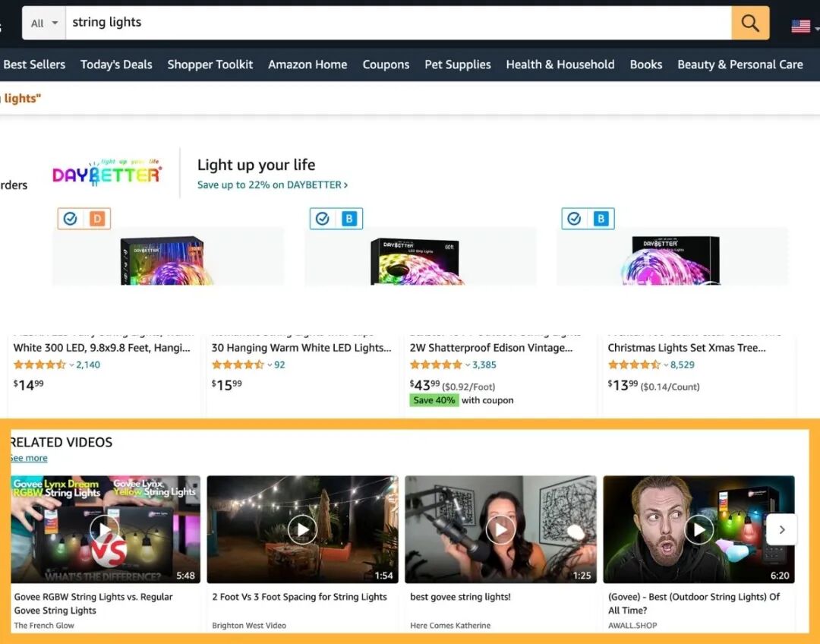Click the orange D badge icon
820x644 pixels.
click(x=97, y=218)
